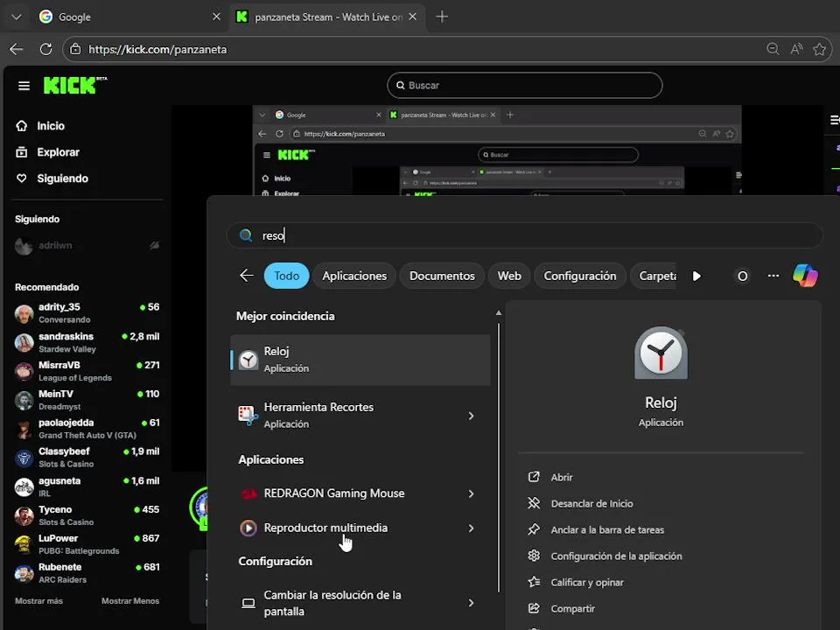840x630 pixels.
Task: Click agusneta avatar icon
Action: click(x=24, y=487)
